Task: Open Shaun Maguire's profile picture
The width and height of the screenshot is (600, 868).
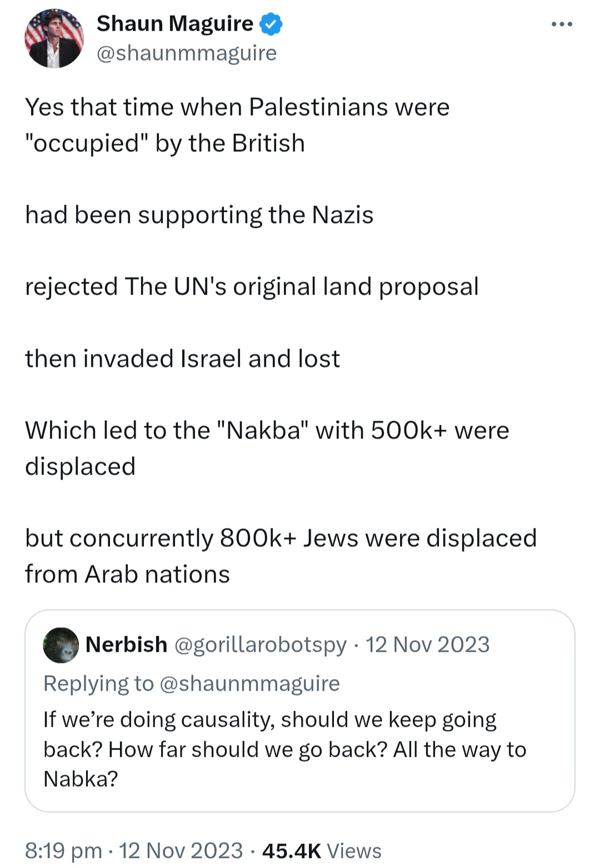Action: tap(54, 38)
